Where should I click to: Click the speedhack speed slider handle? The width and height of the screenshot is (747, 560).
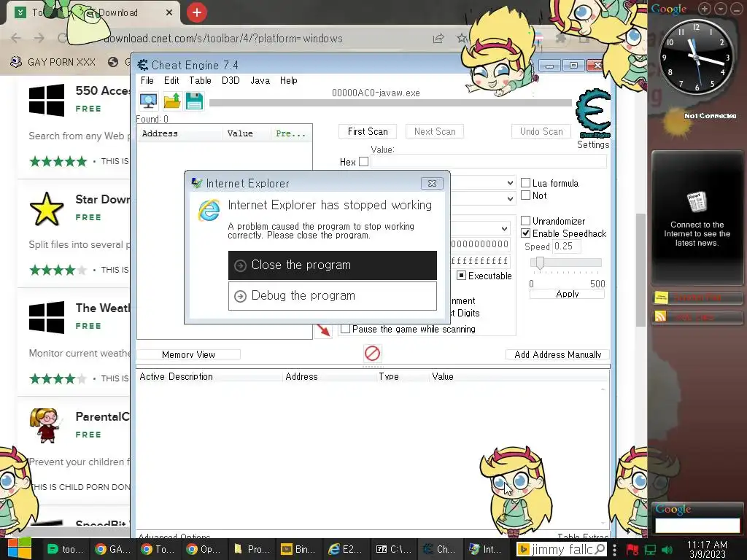(540, 262)
